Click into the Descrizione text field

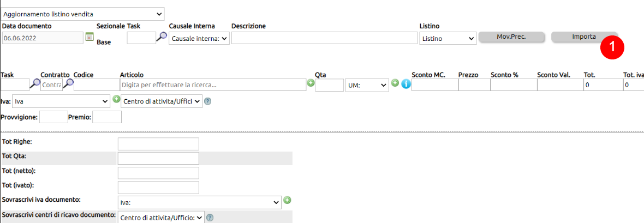[x=325, y=38]
